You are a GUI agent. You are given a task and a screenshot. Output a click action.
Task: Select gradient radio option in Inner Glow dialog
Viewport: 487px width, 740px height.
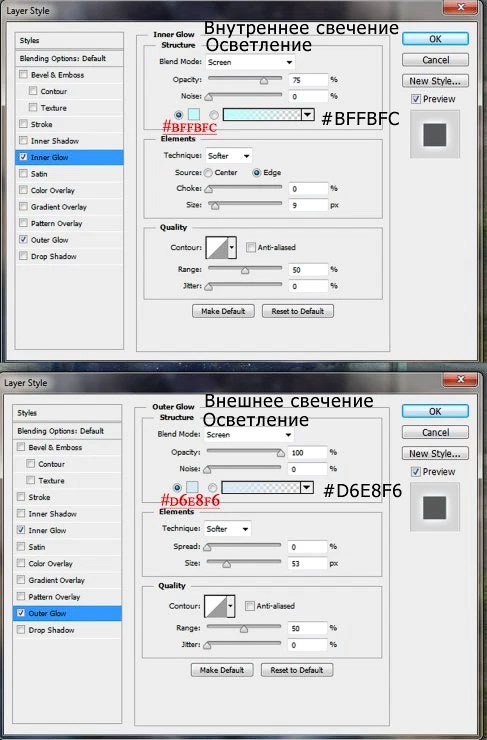pos(214,115)
